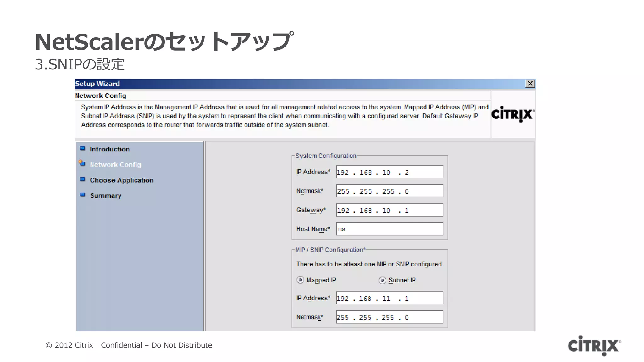Click the Setup Wizard title bar
The width and height of the screenshot is (644, 362).
tap(283, 84)
